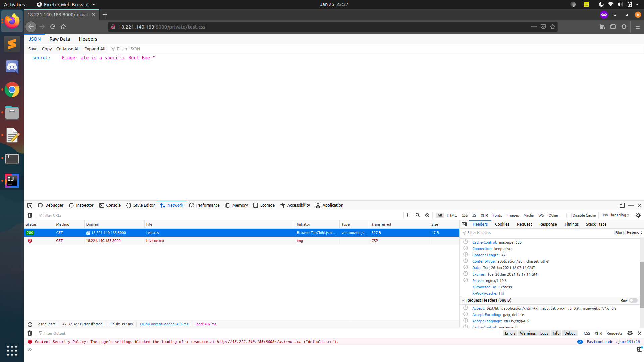This screenshot has height=362, width=644.
Task: Open the Timings tab
Action: [571, 224]
